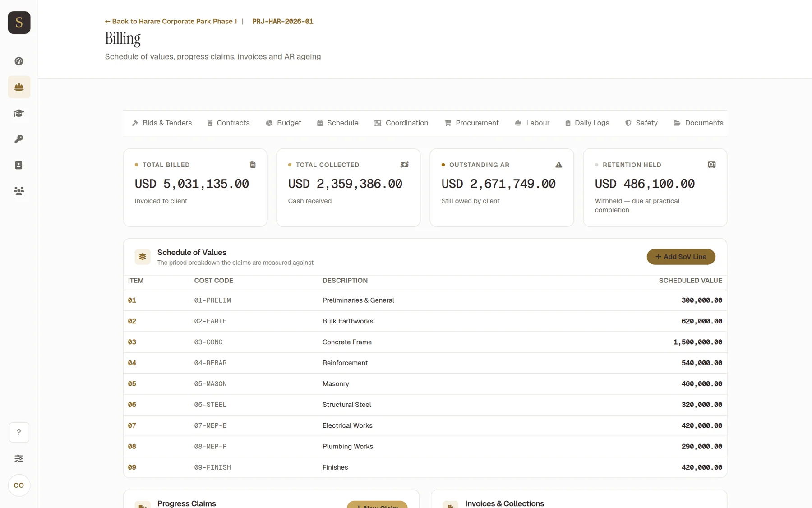The height and width of the screenshot is (508, 812).
Task: Click cost code 09-FINISH
Action: 212,468
